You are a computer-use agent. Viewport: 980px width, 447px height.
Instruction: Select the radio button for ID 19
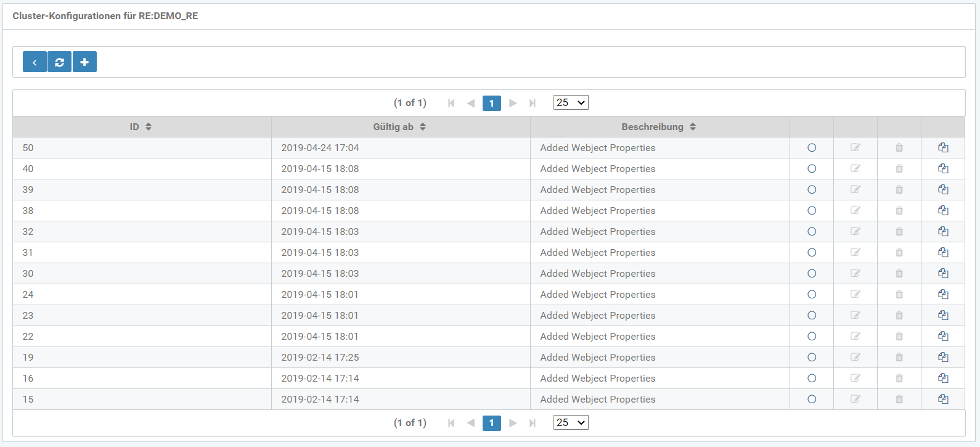tap(812, 358)
